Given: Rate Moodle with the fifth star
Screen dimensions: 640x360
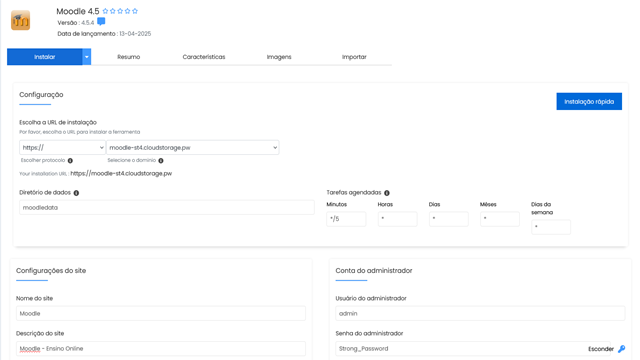Looking at the screenshot, I should (135, 11).
